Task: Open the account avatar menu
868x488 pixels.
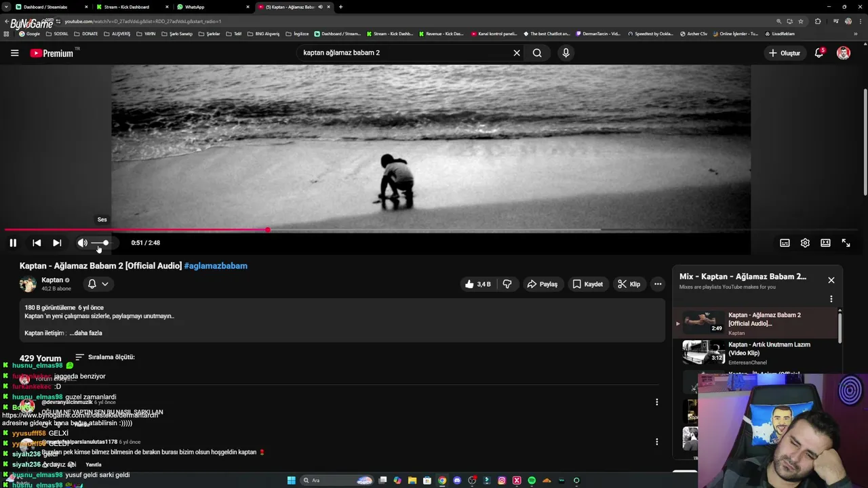Action: 844,53
